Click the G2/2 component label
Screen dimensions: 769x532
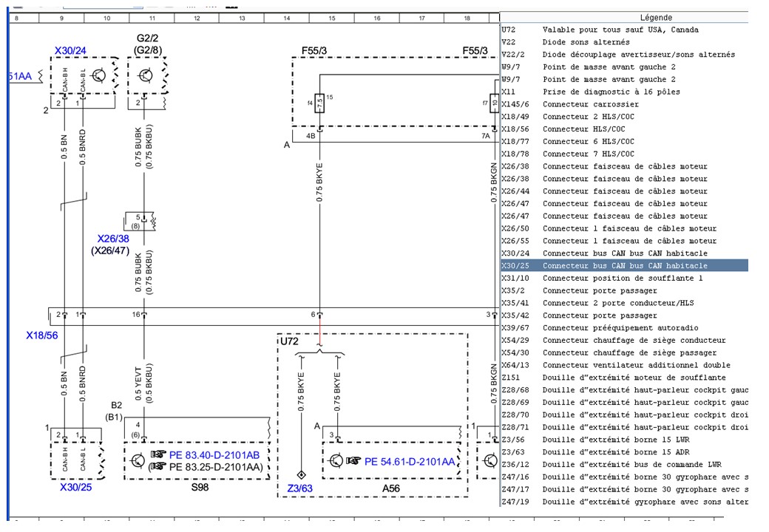pyautogui.click(x=147, y=38)
